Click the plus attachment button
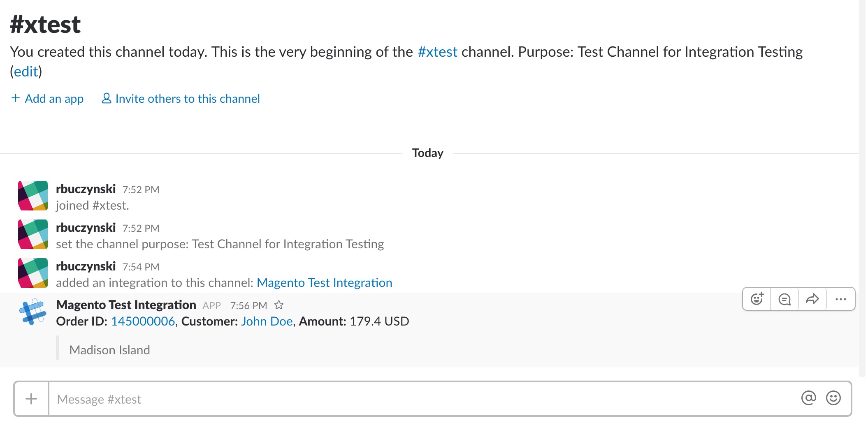The width and height of the screenshot is (868, 425). pyautogui.click(x=31, y=399)
